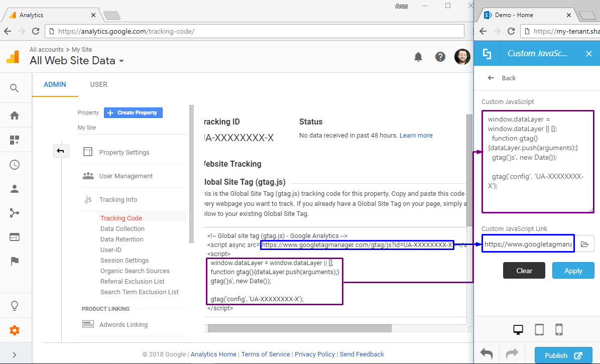Click Analytics Home footer link
Viewport: 600px width, 364px height.
click(x=213, y=354)
